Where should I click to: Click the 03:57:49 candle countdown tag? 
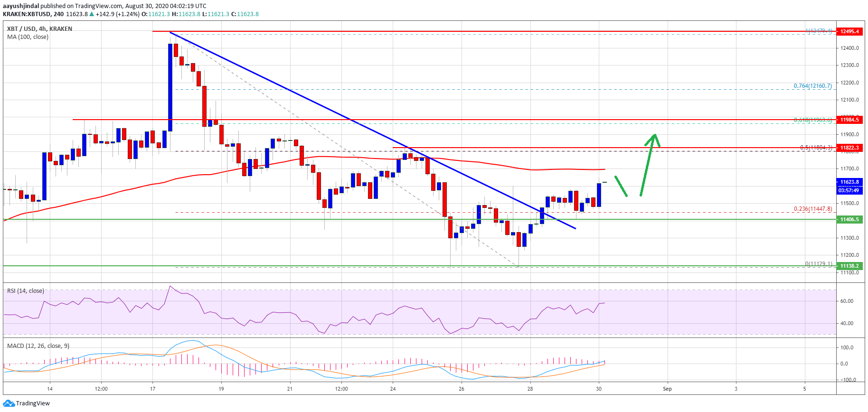[850, 190]
